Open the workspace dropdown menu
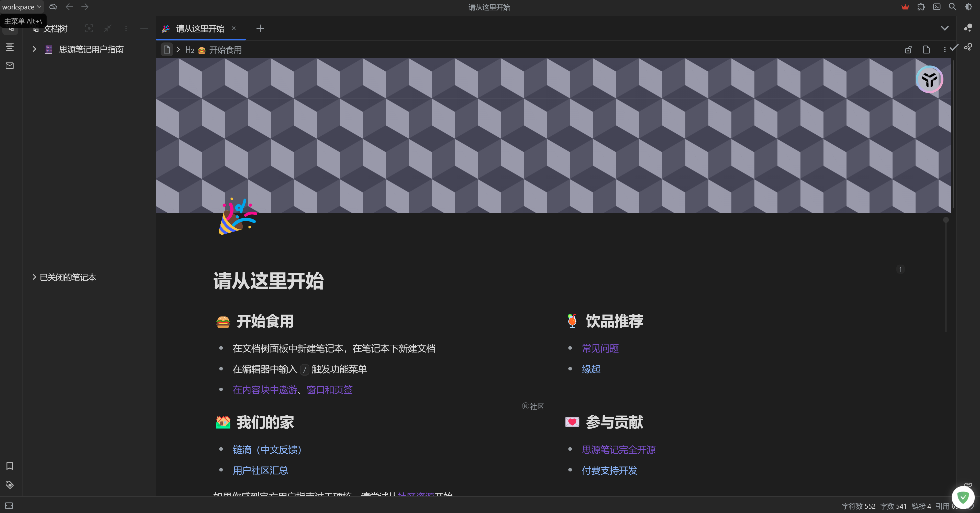Image resolution: width=980 pixels, height=513 pixels. [21, 6]
